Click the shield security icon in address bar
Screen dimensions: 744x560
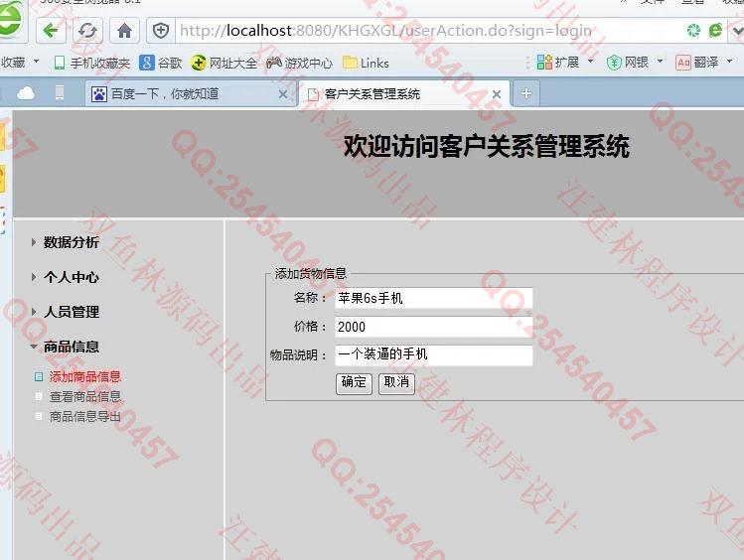tap(161, 31)
